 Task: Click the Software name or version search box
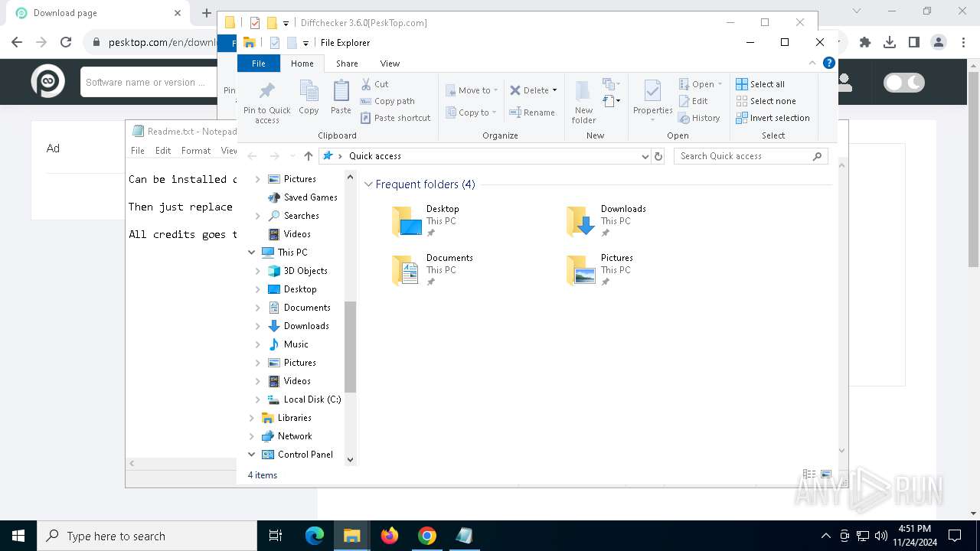(x=149, y=83)
